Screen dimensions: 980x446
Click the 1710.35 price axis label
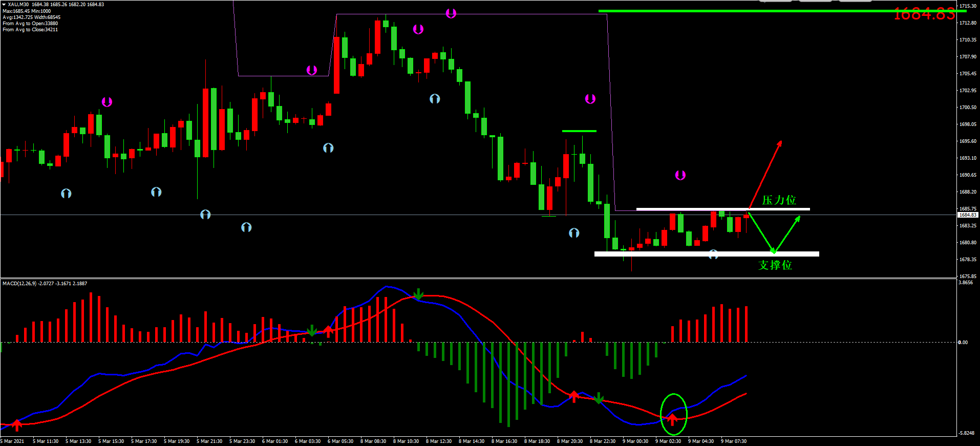click(x=968, y=40)
